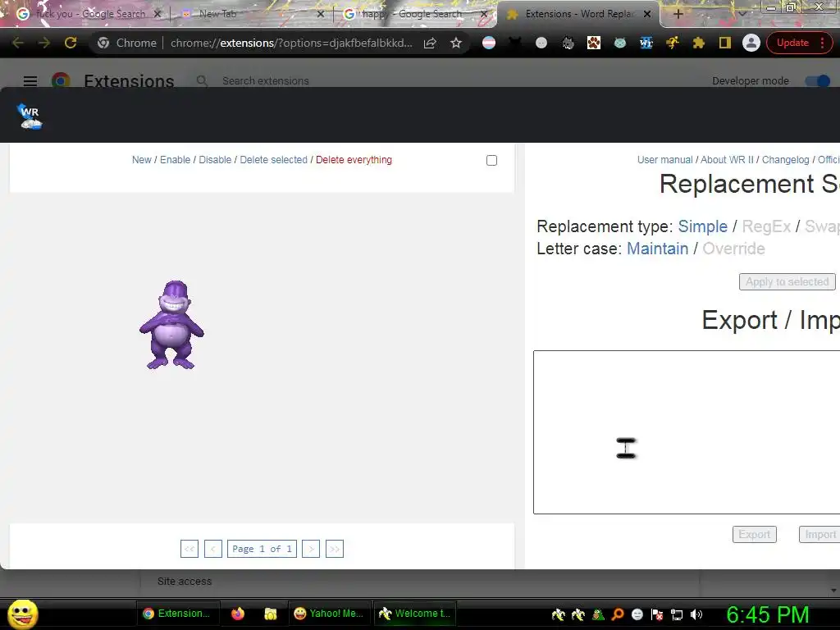The height and width of the screenshot is (630, 840).
Task: Open the gray wolf extension icon
Action: point(568,43)
